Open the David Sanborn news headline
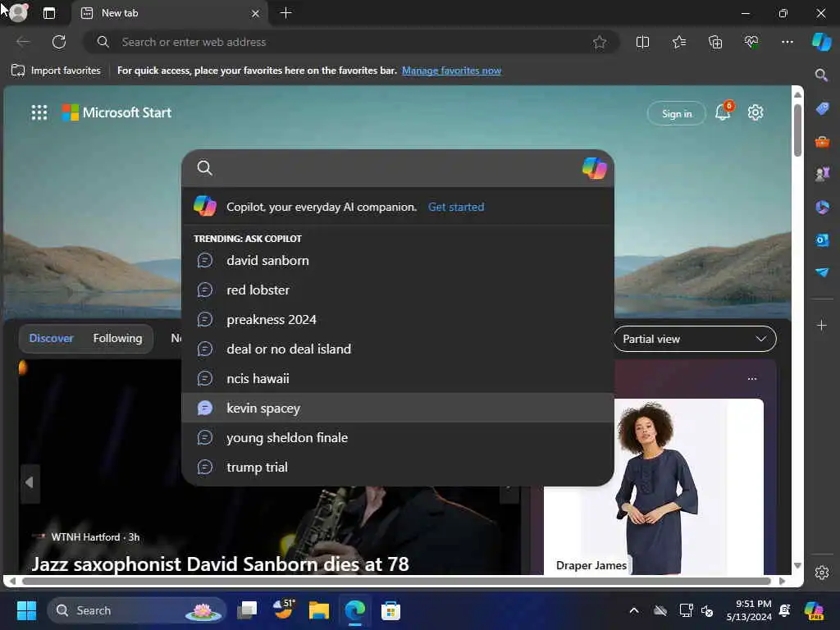 tap(220, 564)
